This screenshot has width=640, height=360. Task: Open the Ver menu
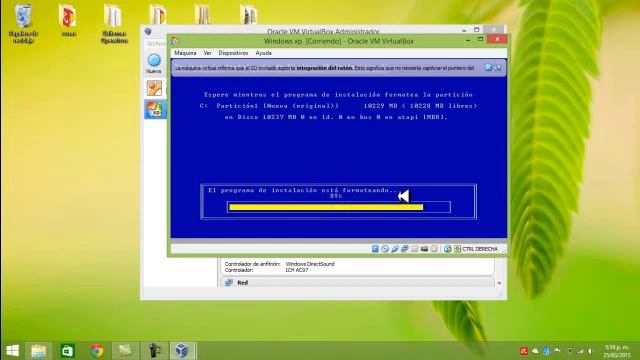click(207, 53)
